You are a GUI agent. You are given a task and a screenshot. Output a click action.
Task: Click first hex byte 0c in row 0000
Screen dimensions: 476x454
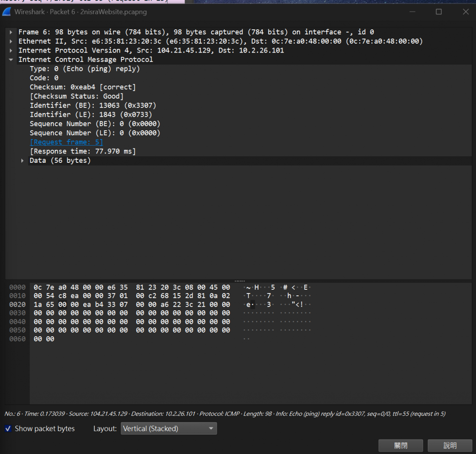[38, 287]
